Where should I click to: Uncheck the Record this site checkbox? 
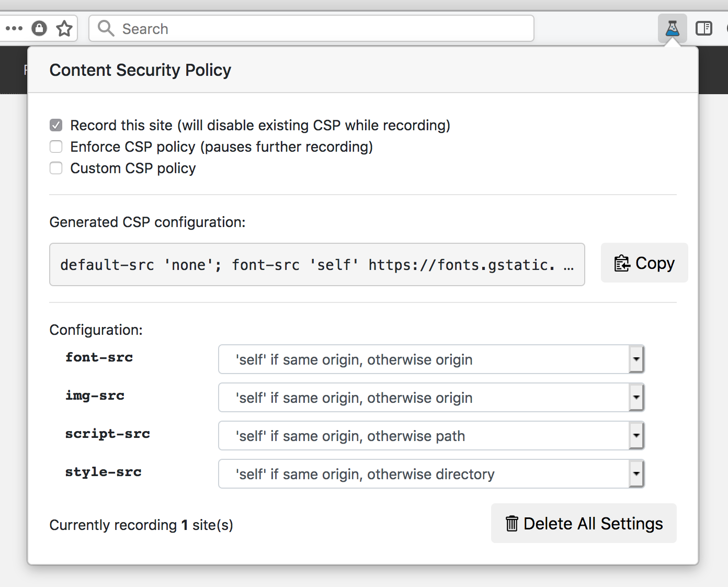tap(56, 125)
